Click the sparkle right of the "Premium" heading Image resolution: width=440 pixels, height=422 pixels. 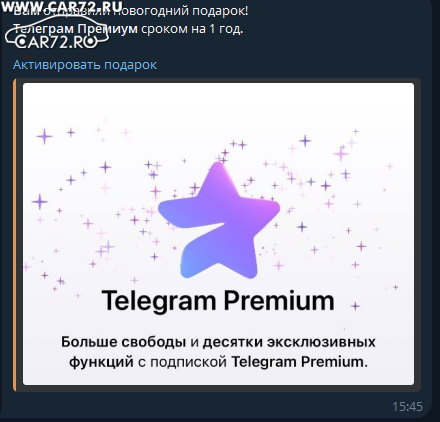point(355,305)
